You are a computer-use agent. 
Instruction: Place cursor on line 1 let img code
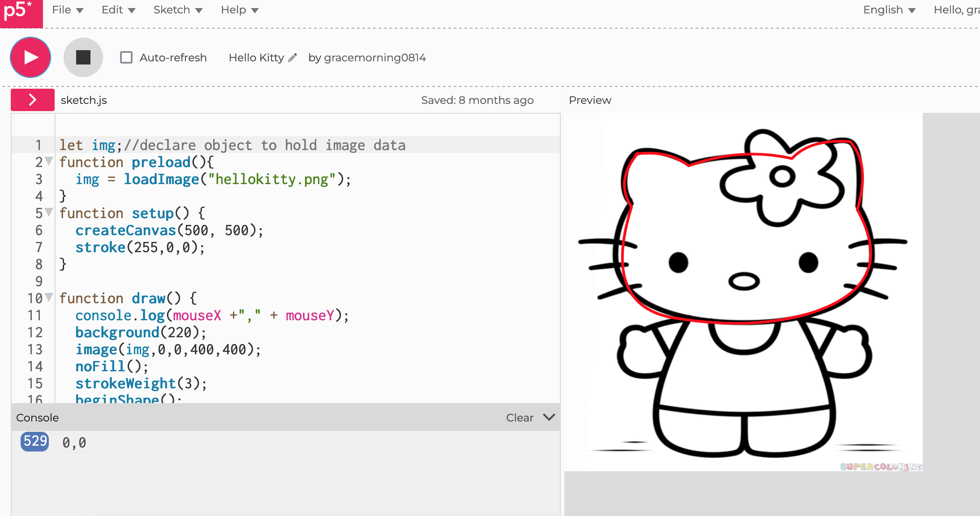[232, 145]
